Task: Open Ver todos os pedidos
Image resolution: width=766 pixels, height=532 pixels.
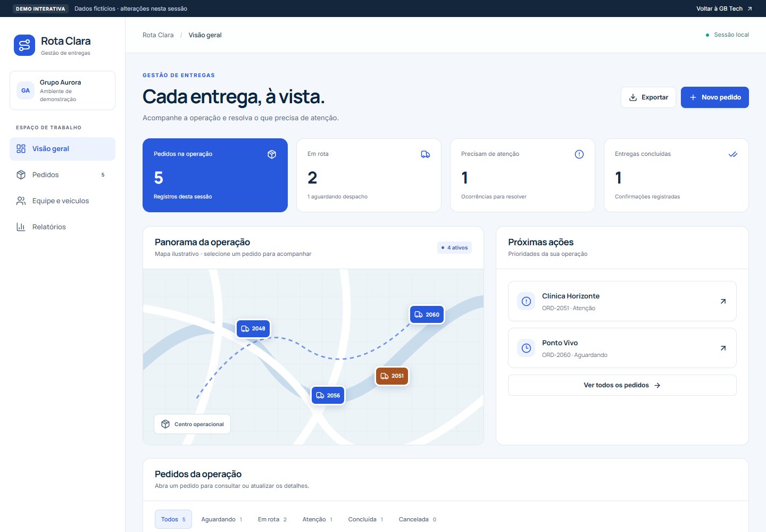Action: click(622, 385)
